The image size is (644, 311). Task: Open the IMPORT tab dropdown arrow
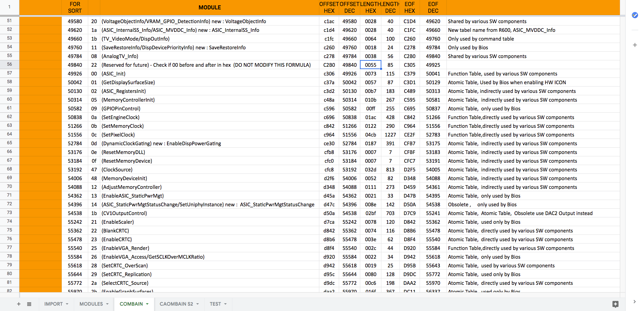pos(67,304)
